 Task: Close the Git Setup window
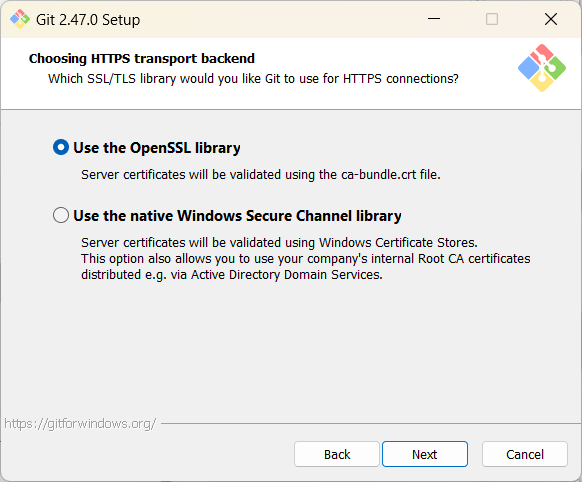pos(551,19)
